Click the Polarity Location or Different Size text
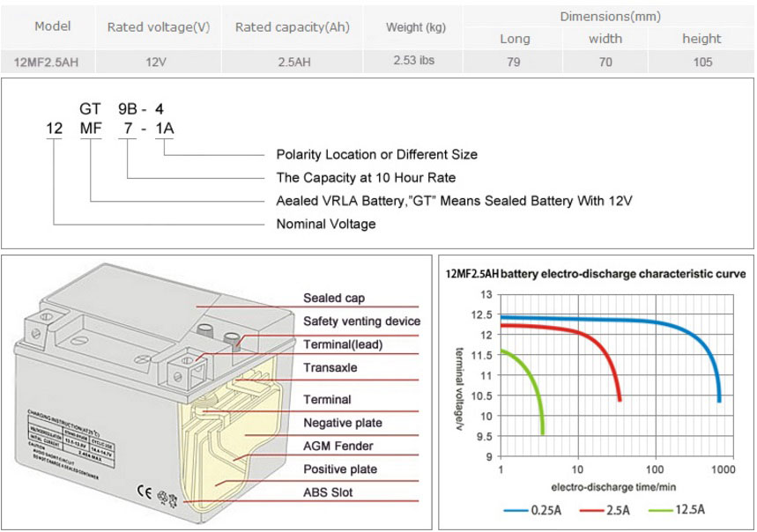 pyautogui.click(x=377, y=154)
